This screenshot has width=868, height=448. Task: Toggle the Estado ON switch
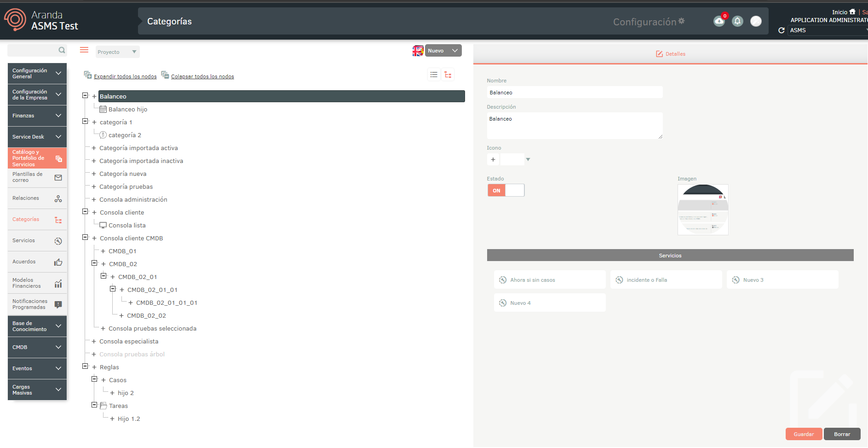coord(506,191)
